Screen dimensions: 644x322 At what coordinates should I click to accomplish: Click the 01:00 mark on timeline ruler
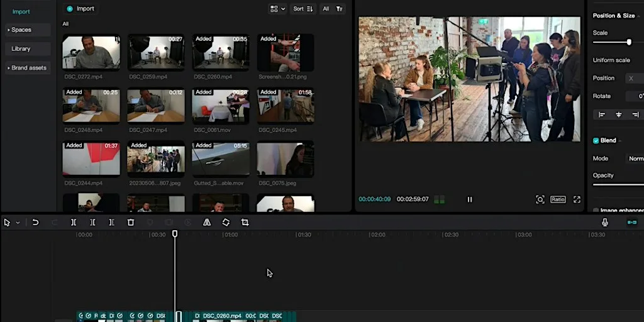pos(230,235)
